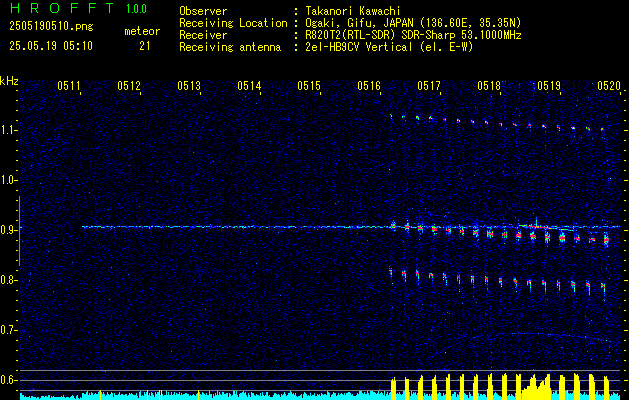Click the 0518 time marker
This screenshot has width=629, height=400.
pos(489,86)
